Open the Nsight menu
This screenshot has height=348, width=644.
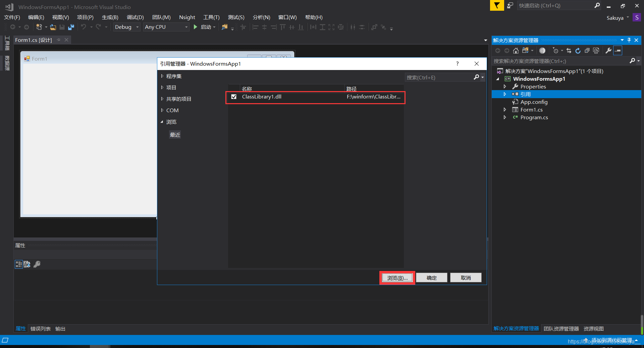[x=187, y=17]
